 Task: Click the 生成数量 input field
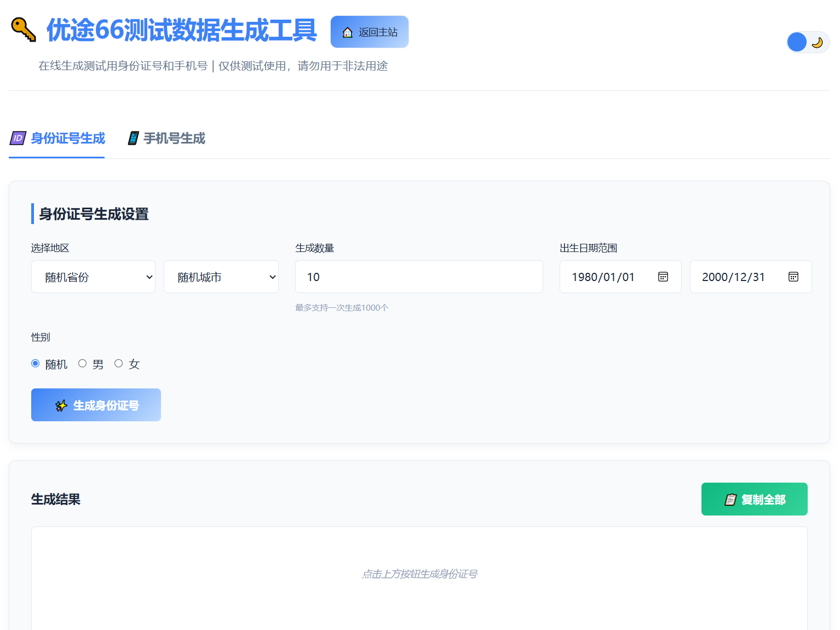pyautogui.click(x=419, y=277)
